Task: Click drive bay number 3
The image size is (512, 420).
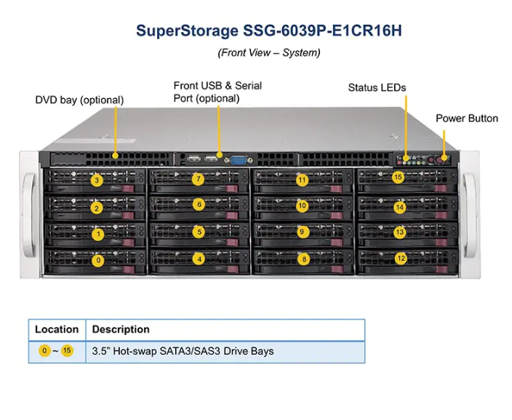Action: [x=97, y=180]
